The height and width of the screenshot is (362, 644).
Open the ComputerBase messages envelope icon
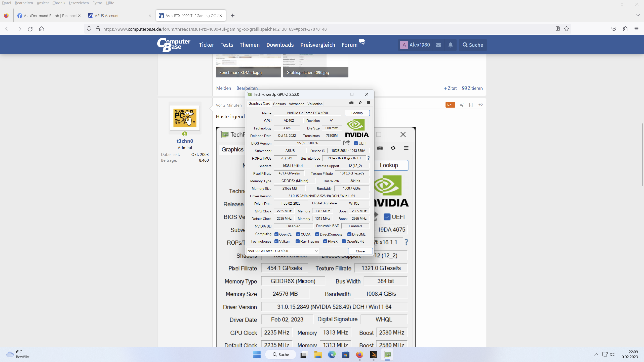point(438,45)
